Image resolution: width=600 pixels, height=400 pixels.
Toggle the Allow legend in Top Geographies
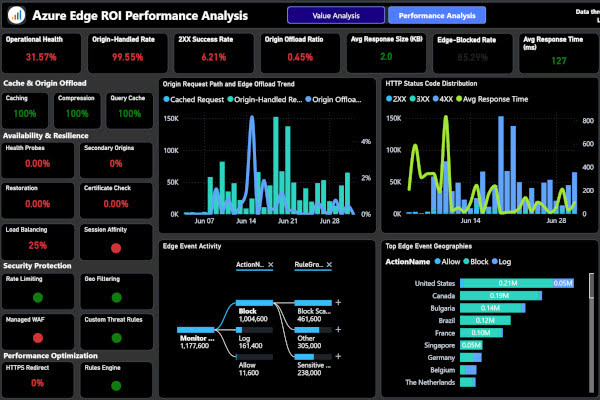tap(447, 262)
